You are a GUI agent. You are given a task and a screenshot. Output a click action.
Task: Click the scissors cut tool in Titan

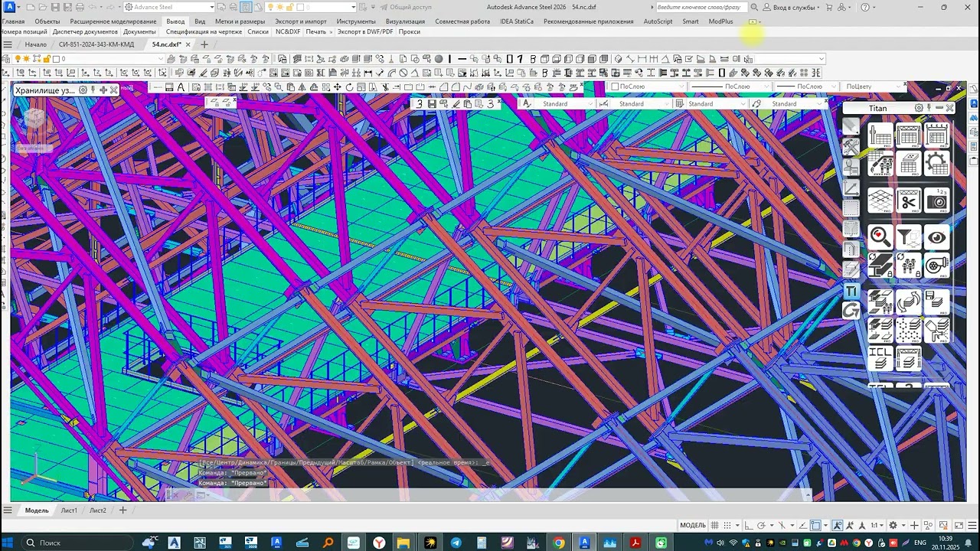(909, 201)
